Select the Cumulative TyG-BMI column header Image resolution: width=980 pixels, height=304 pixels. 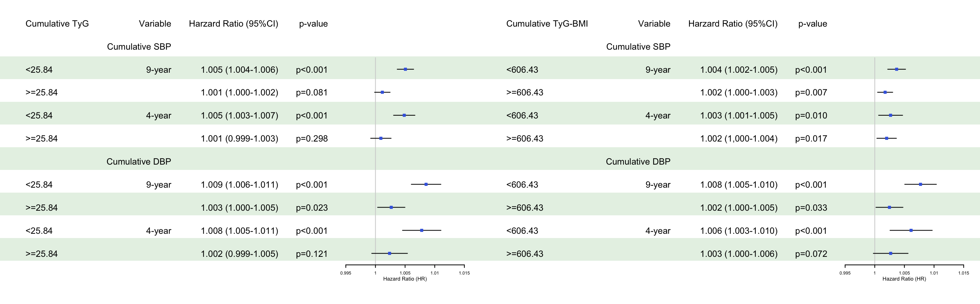pos(547,24)
